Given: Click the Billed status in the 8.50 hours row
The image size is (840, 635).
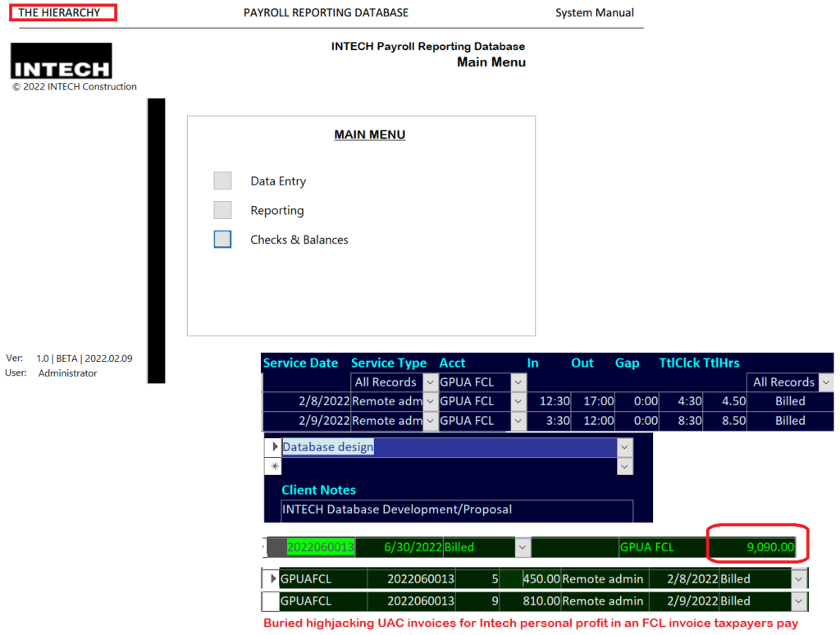Looking at the screenshot, I should pyautogui.click(x=790, y=421).
